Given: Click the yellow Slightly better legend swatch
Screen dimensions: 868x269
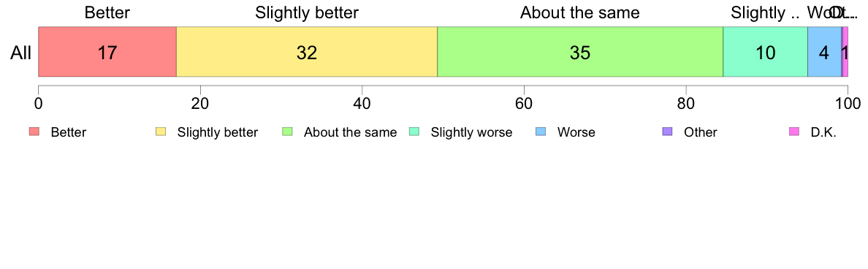Looking at the screenshot, I should (x=161, y=132).
